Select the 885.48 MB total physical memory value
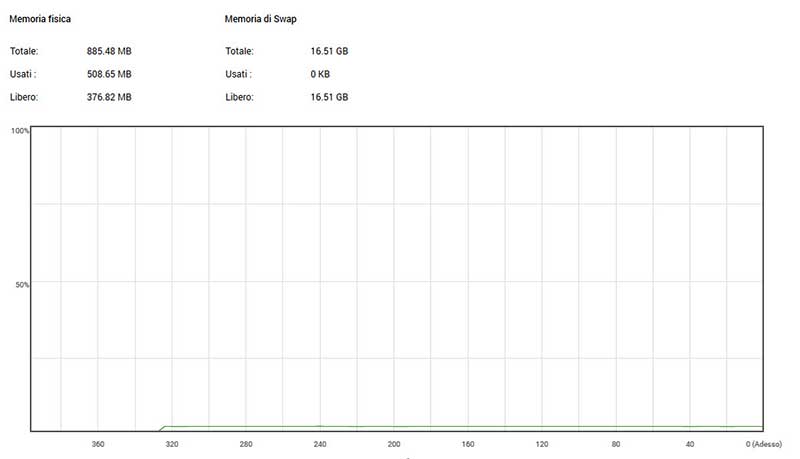The height and width of the screenshot is (459, 800). pyautogui.click(x=109, y=51)
